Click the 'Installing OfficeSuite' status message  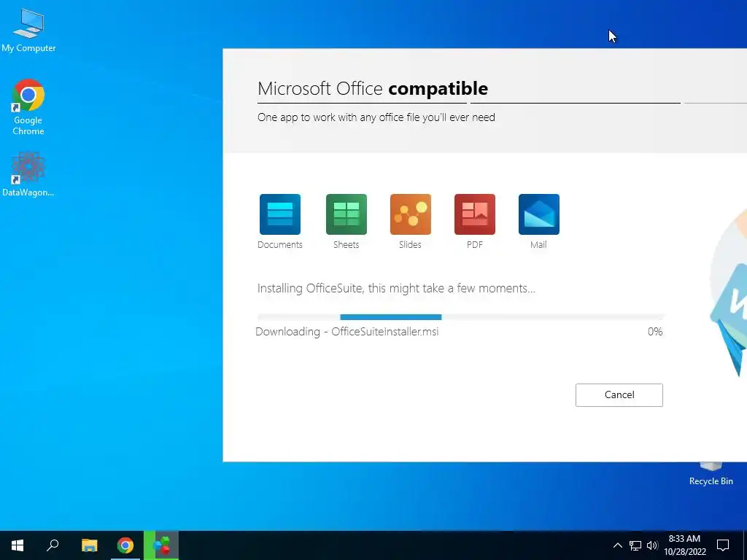(x=396, y=289)
